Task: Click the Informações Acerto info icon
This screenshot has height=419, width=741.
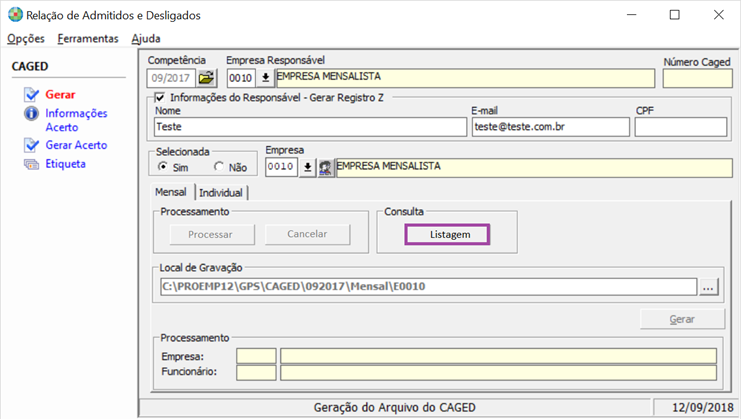Action: coord(32,113)
